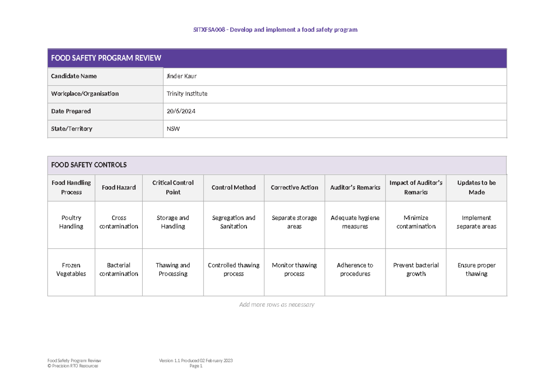Select the NSW value cell

tap(335, 129)
